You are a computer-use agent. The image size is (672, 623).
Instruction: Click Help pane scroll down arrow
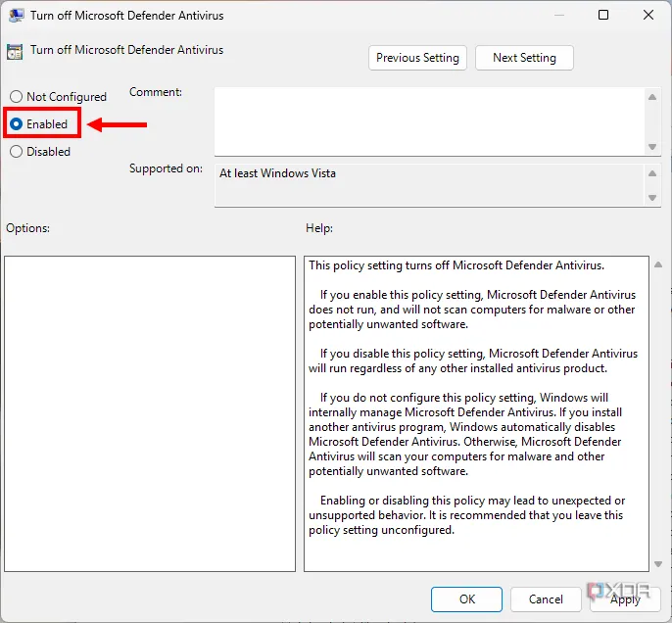tap(658, 564)
